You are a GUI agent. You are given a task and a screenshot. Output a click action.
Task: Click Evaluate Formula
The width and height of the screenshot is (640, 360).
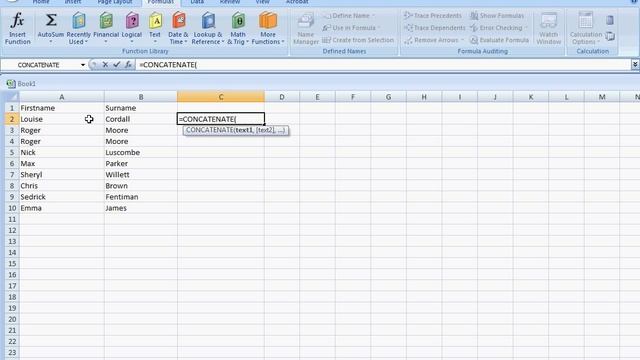(499, 40)
